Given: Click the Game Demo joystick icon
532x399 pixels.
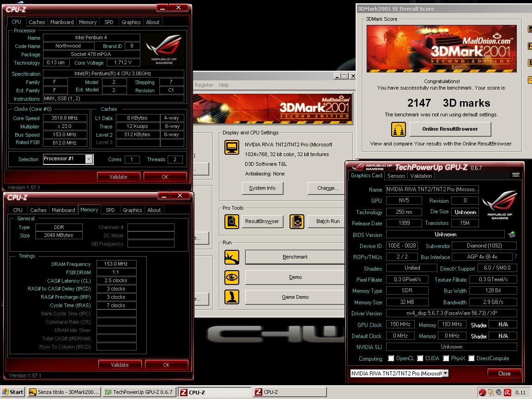Looking at the screenshot, I should click(232, 297).
